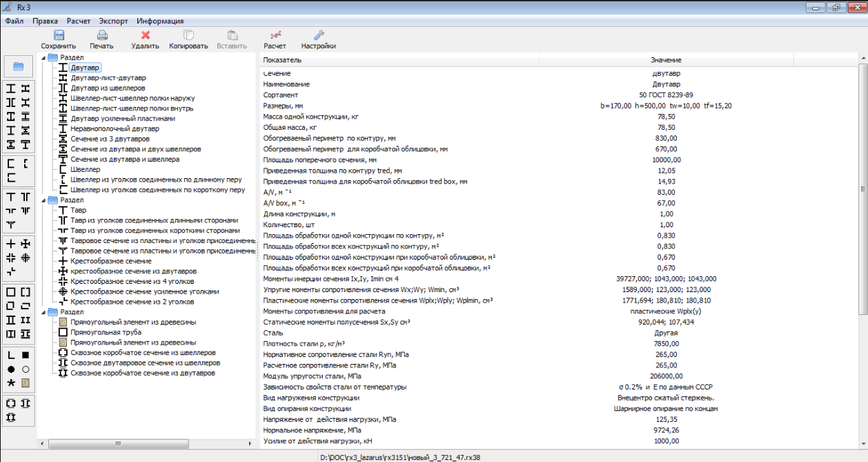Open the Файл menu

[14, 21]
